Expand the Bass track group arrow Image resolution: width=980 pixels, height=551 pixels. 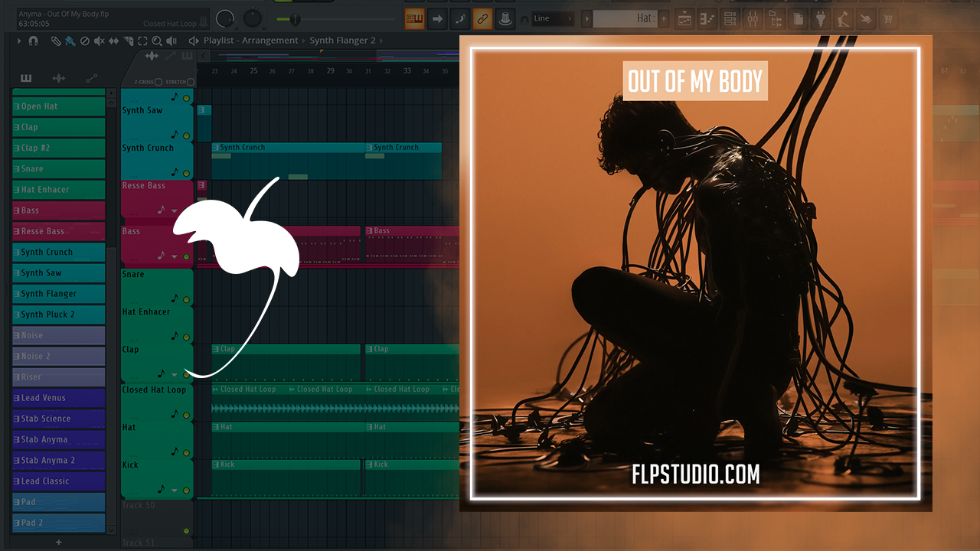click(175, 256)
